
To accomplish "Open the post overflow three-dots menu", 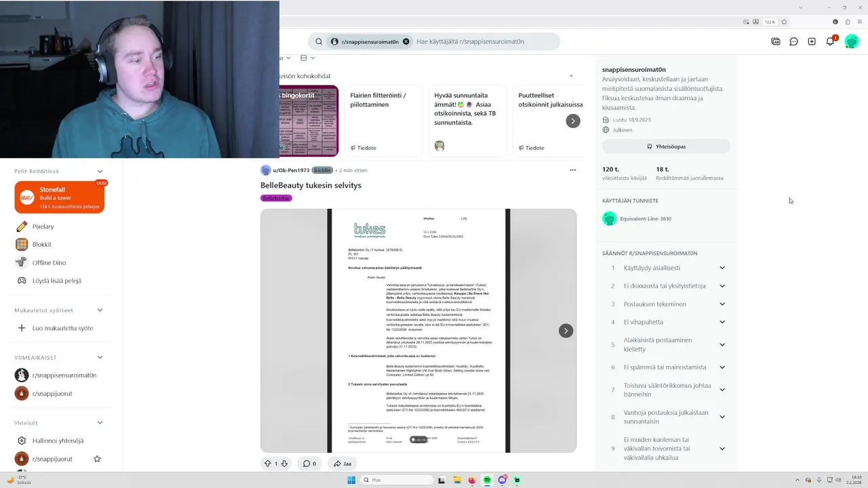I will point(572,170).
